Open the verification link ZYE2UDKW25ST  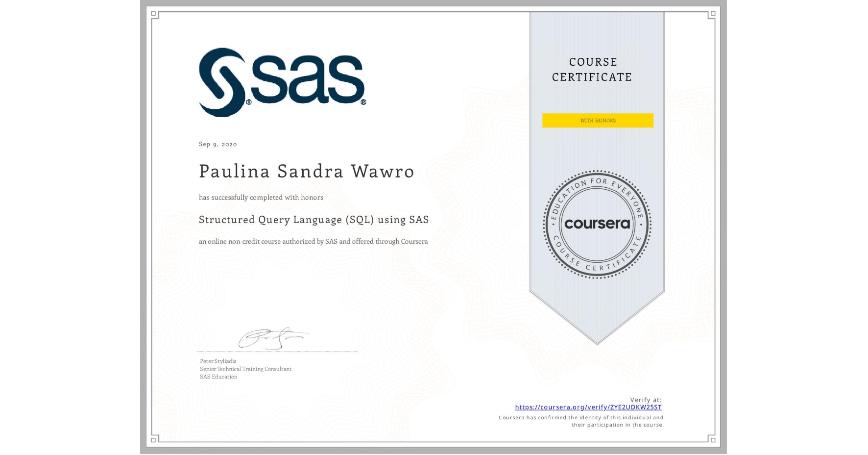point(588,407)
